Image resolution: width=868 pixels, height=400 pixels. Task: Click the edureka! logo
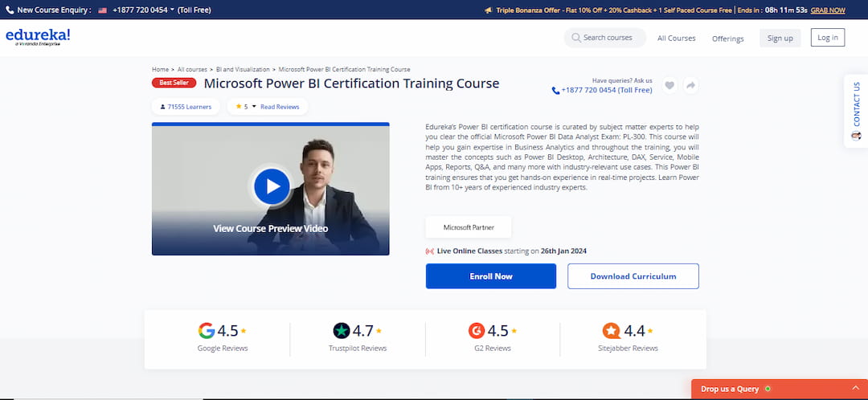coord(38,36)
